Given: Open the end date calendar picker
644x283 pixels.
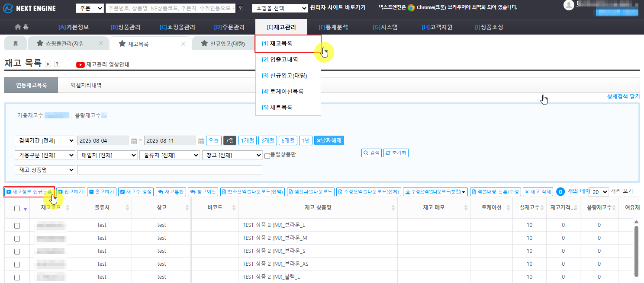Looking at the screenshot, I should 201,141.
